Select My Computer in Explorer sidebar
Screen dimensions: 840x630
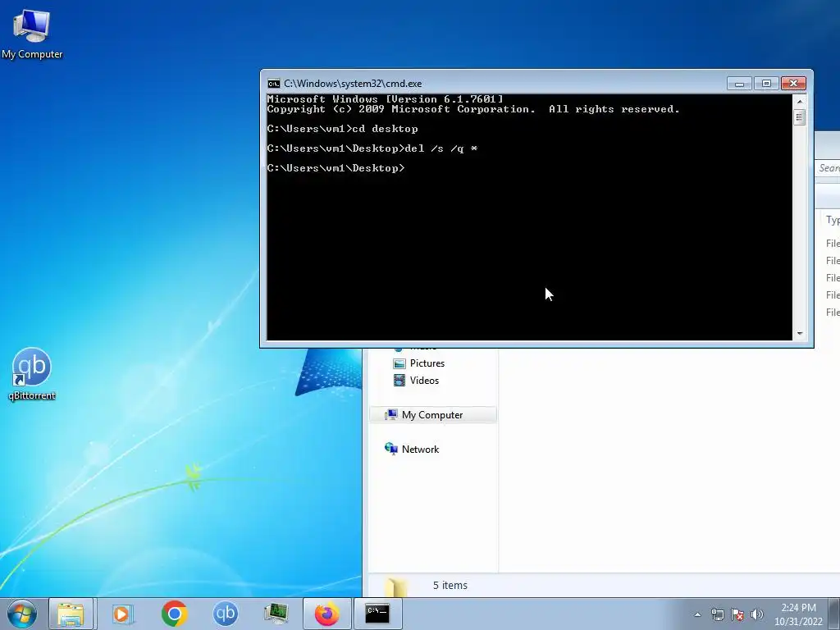tap(433, 414)
